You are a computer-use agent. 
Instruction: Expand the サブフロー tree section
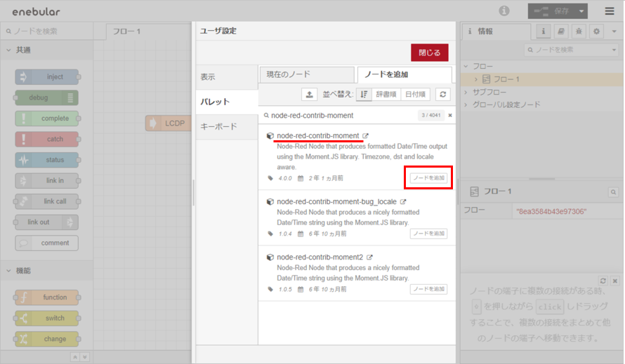(x=466, y=92)
